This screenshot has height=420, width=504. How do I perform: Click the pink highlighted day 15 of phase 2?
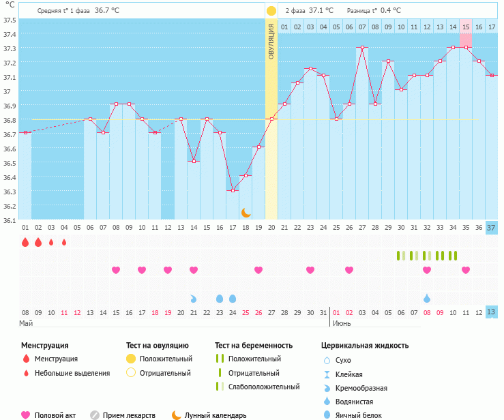(x=466, y=27)
